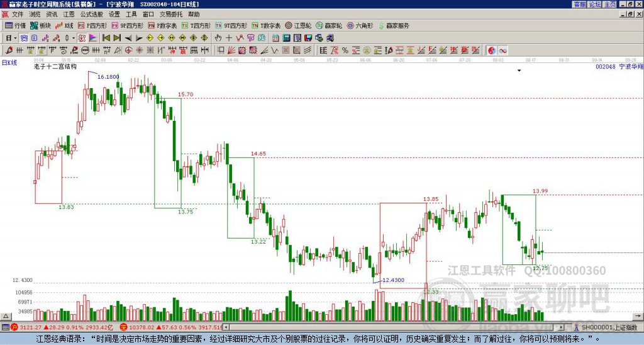Select the red pencil drawing tool

click(x=9, y=50)
